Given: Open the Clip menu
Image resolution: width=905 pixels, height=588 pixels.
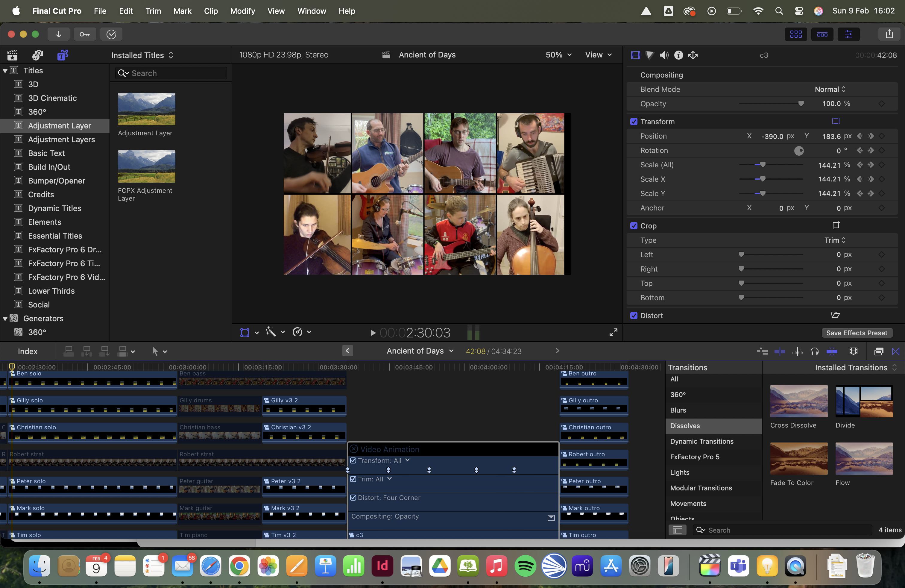Looking at the screenshot, I should click(x=211, y=11).
